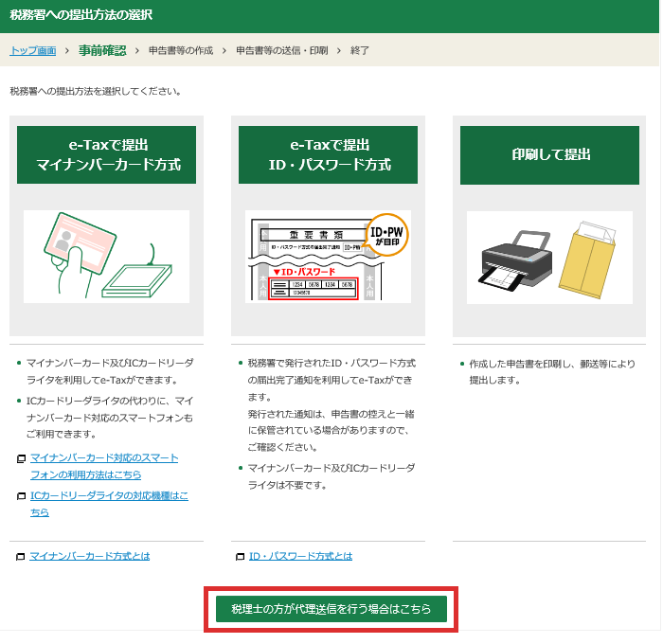Image resolution: width=663 pixels, height=644 pixels.
Task: Click the 申告書等の作成 breadcrumb step
Action: 181,51
